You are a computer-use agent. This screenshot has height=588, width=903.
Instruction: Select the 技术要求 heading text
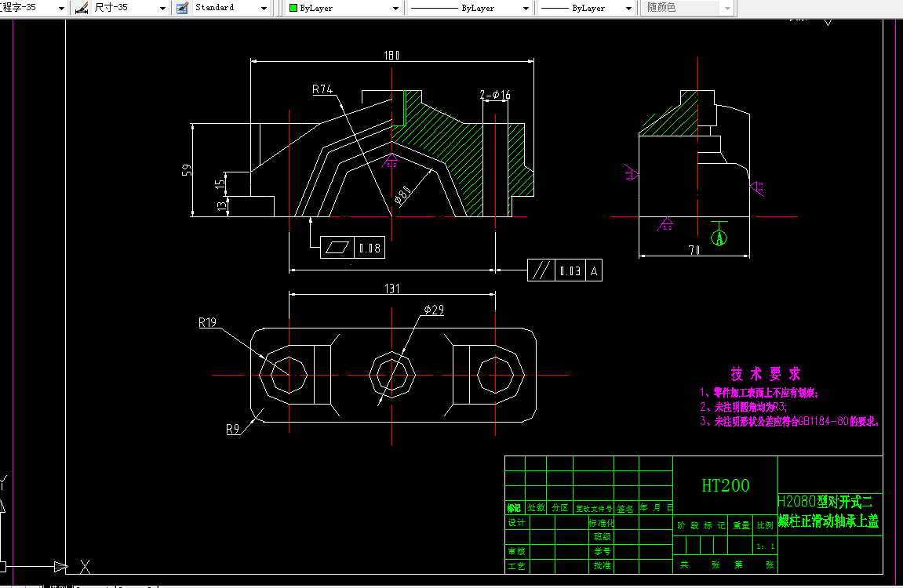pyautogui.click(x=766, y=374)
